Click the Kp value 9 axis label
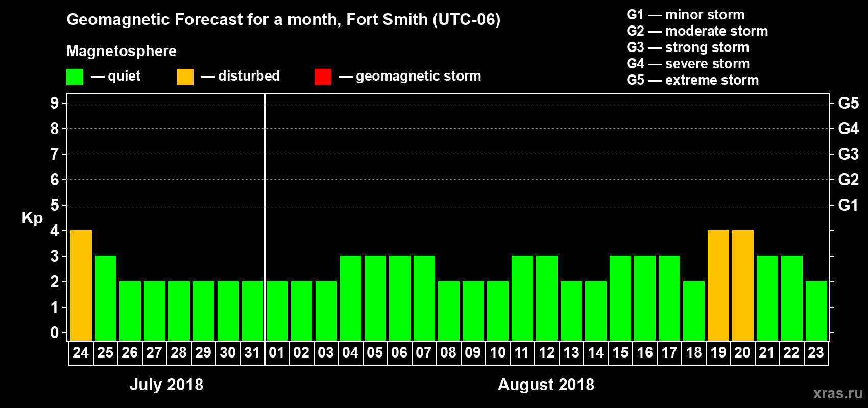Screen dimensions: 868x408 tap(55, 103)
